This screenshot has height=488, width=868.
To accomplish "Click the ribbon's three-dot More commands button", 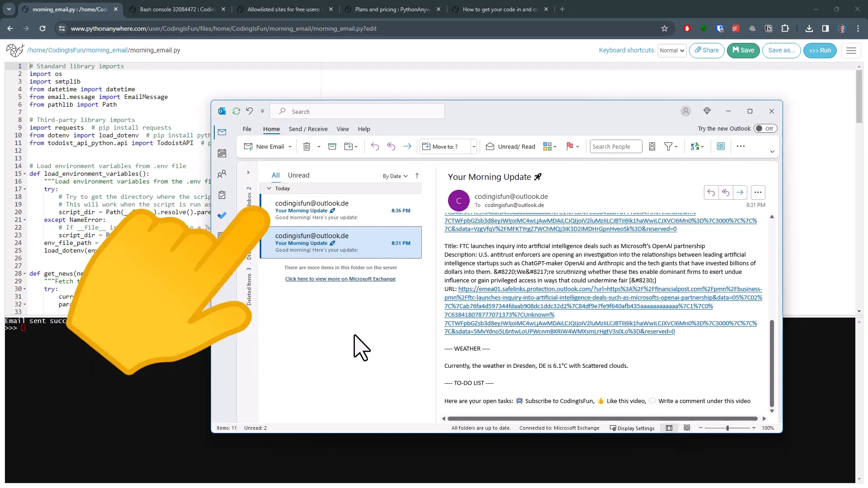I will (741, 146).
